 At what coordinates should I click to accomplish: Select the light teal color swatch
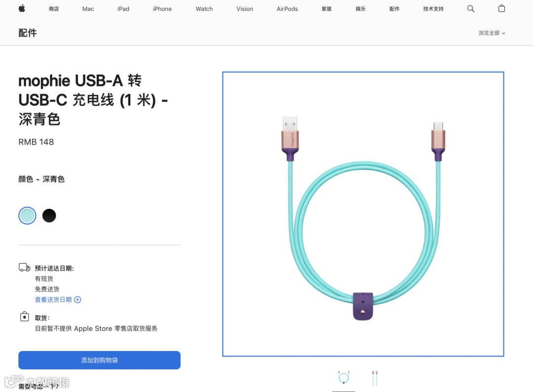[x=27, y=216]
